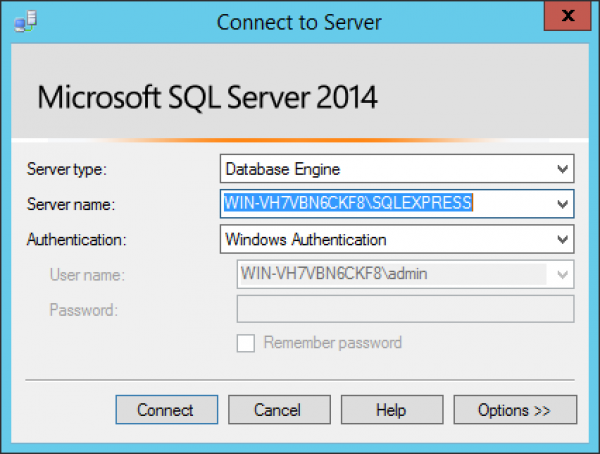Screen dimensions: 600x454
Task: Close the Connect to Server dialog
Action: [567, 16]
